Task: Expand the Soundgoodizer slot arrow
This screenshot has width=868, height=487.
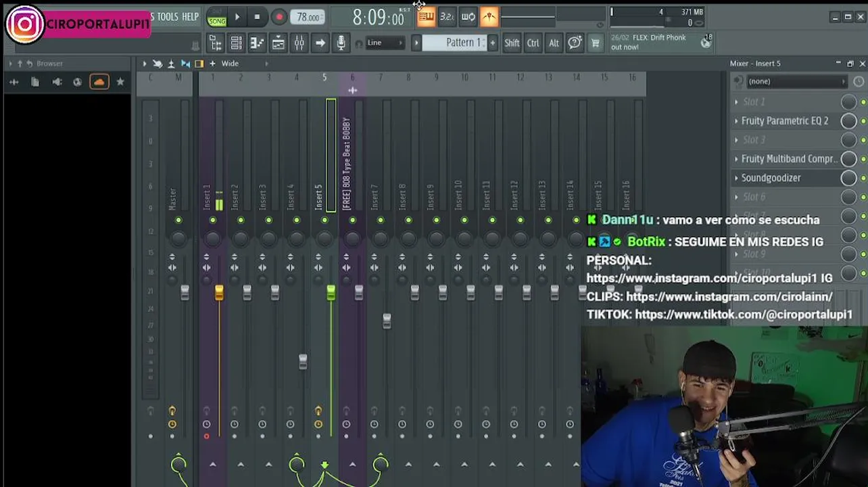Action: click(736, 178)
